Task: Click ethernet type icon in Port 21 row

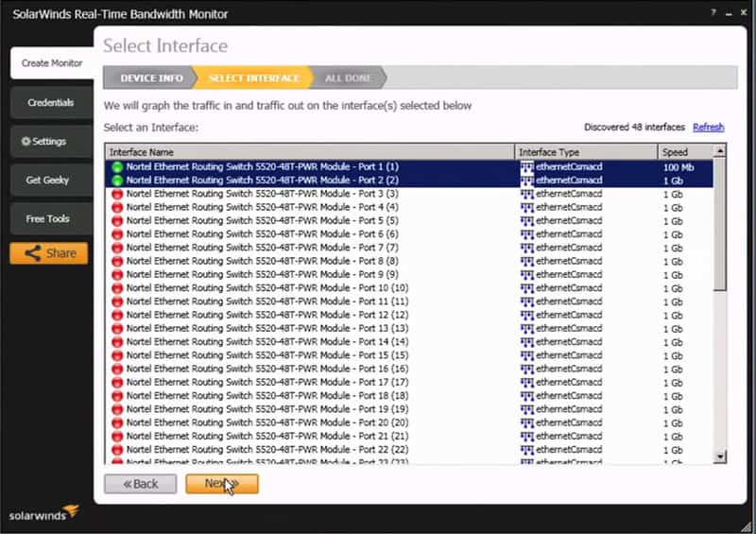Action: tap(527, 437)
